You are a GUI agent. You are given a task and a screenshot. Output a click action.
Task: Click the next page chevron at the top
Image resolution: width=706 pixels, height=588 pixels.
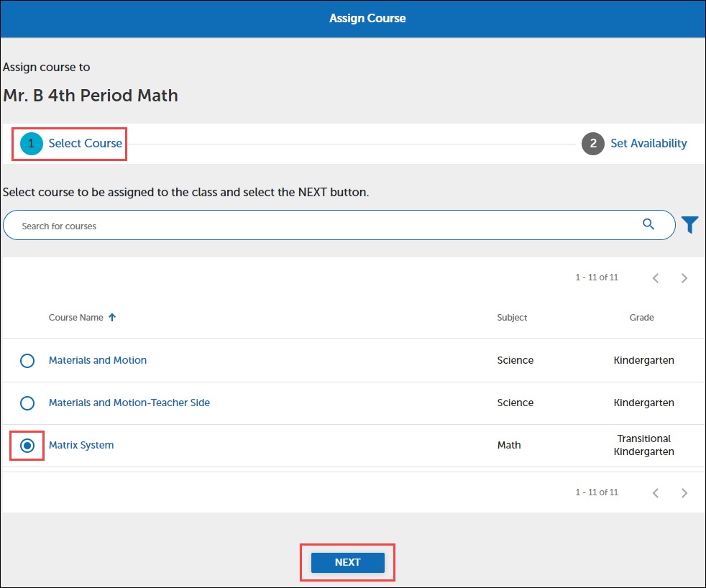click(x=684, y=277)
